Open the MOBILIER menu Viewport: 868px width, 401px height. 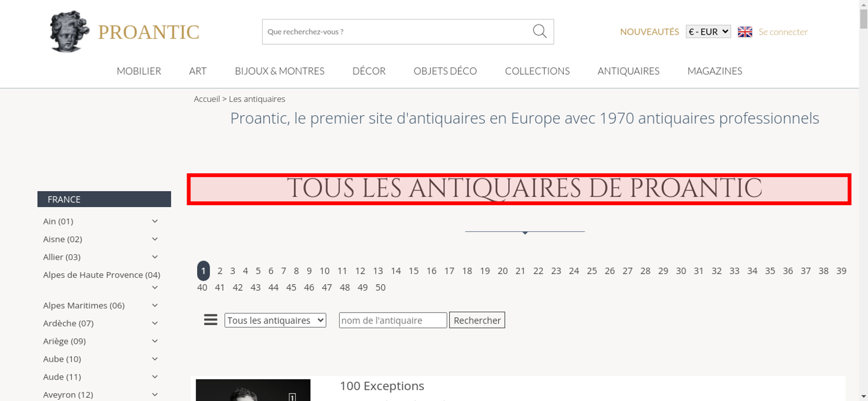139,71
